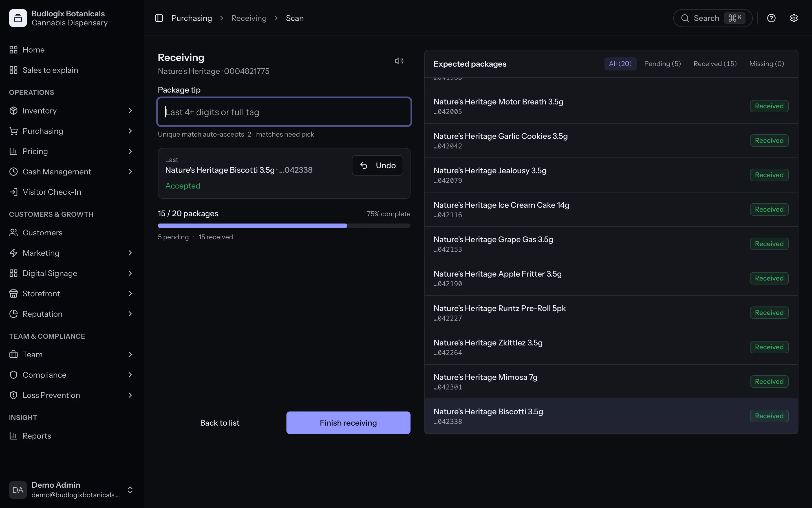Click the Storefront shop icon
Viewport: 812px width, 508px height.
tap(14, 294)
